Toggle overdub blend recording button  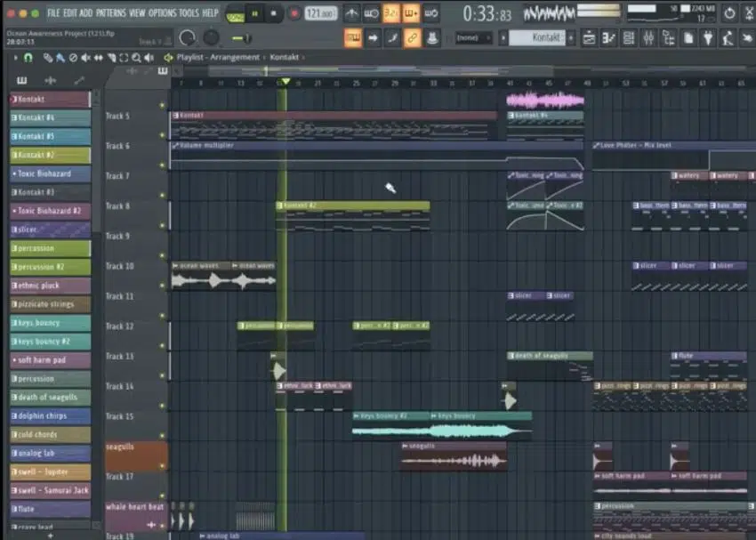point(411,14)
